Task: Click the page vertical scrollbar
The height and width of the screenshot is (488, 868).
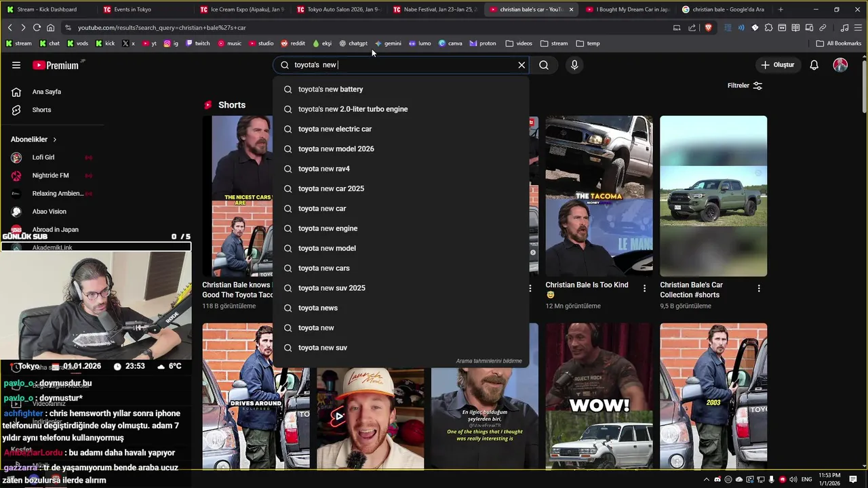Action: coord(864,85)
